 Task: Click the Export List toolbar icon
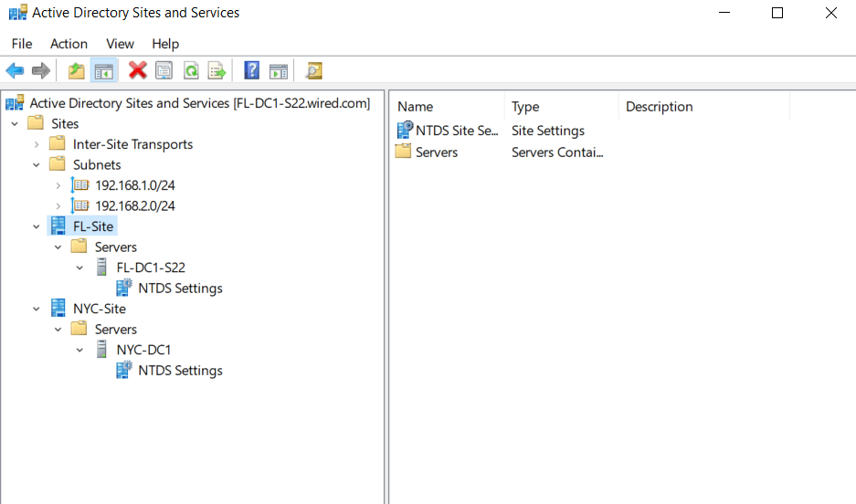pyautogui.click(x=217, y=70)
